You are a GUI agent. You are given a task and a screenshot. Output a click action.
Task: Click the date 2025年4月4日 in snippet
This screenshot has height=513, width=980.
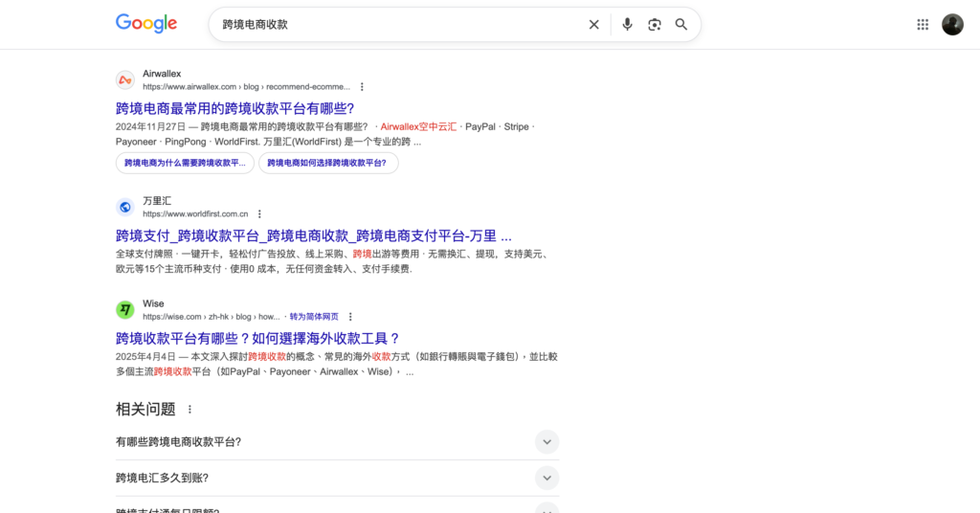click(x=145, y=357)
